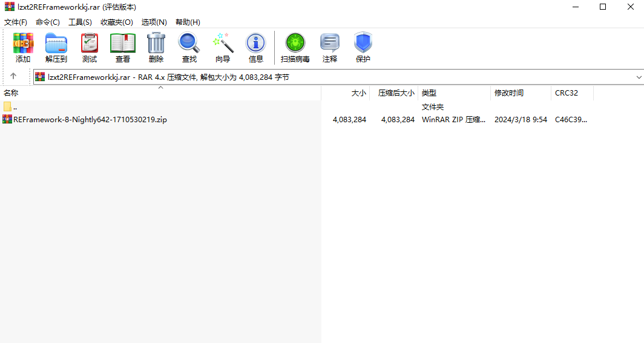Launch the 向导 (Wizard) tool
Viewport: 644px width, 343px height.
pyautogui.click(x=223, y=48)
